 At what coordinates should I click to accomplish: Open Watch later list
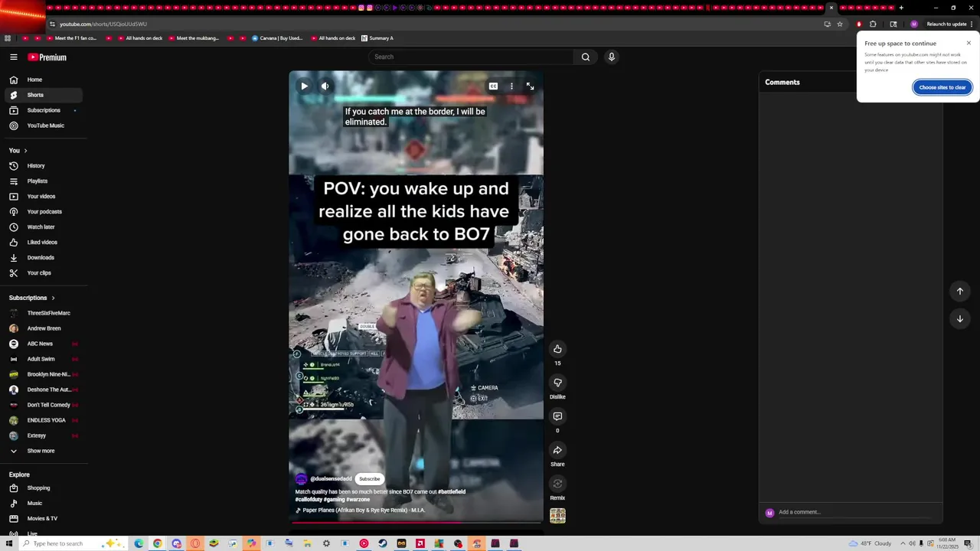pos(44,227)
